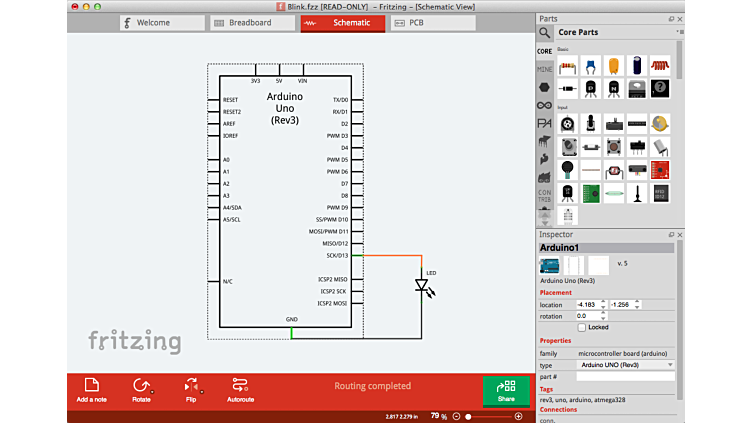
Task: Click the zoom out minus button
Action: point(456,416)
